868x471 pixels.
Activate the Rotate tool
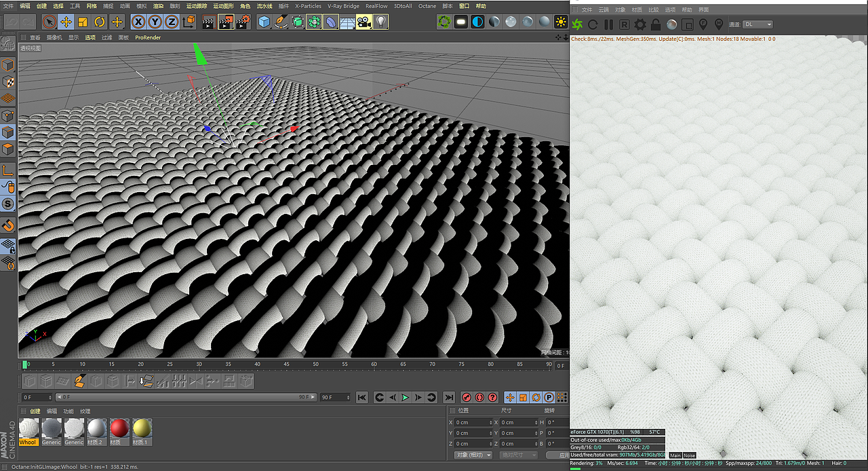pyautogui.click(x=100, y=22)
